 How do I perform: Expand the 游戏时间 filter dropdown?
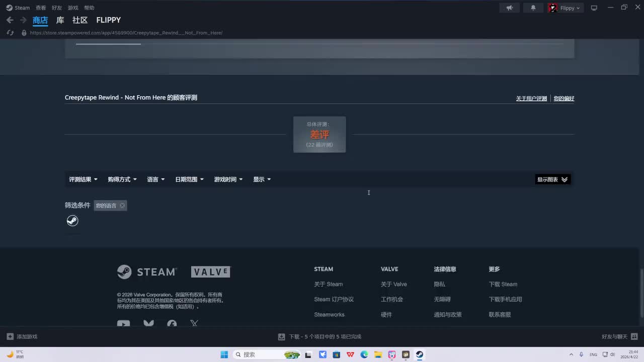tap(228, 179)
